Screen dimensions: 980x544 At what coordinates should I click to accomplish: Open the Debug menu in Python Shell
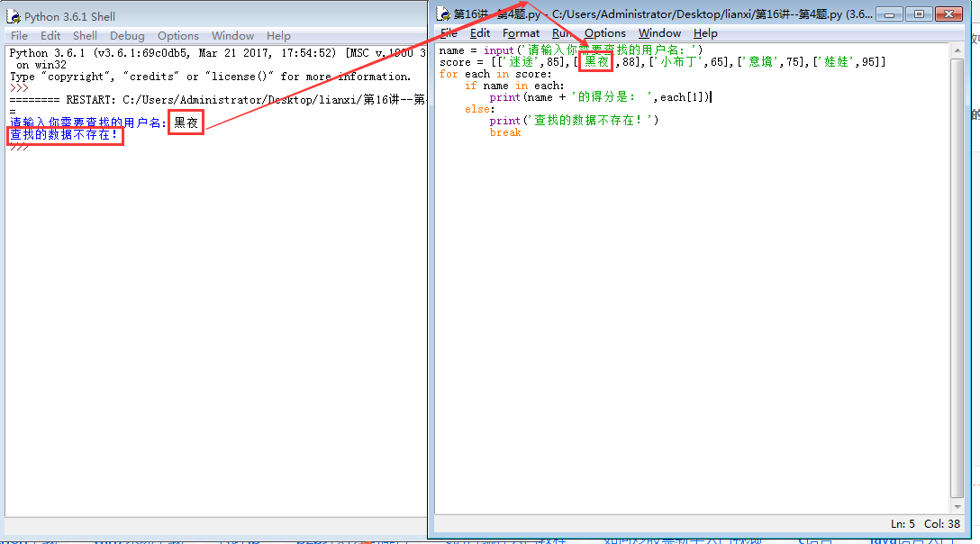(127, 36)
